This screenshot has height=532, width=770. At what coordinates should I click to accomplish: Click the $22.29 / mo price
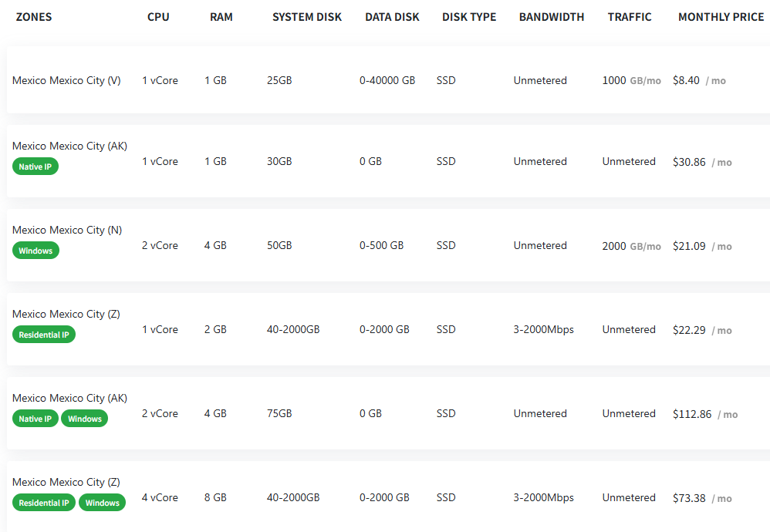pyautogui.click(x=702, y=330)
